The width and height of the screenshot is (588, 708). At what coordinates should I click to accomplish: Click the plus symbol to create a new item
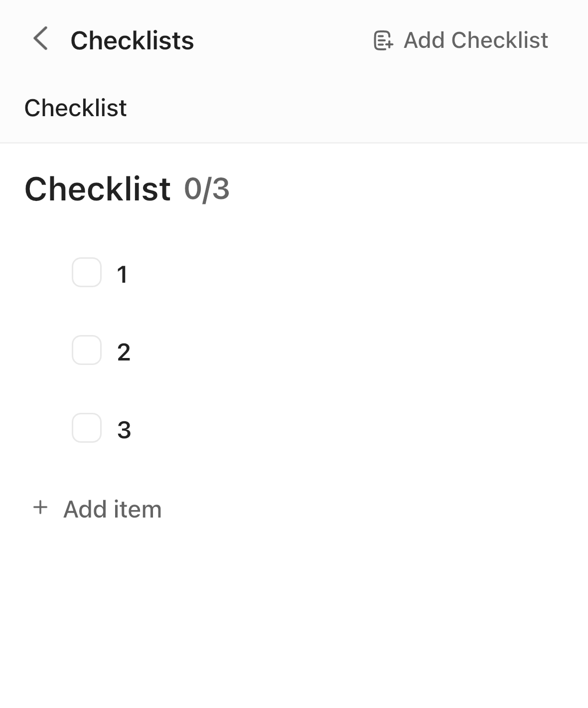(x=40, y=509)
